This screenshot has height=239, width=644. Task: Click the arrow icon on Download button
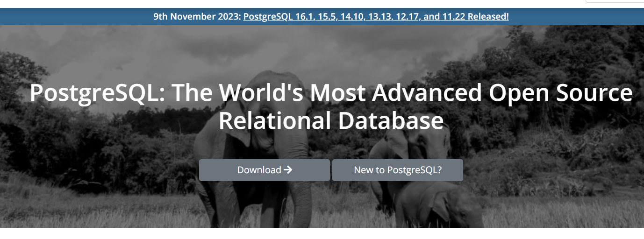[x=288, y=170]
